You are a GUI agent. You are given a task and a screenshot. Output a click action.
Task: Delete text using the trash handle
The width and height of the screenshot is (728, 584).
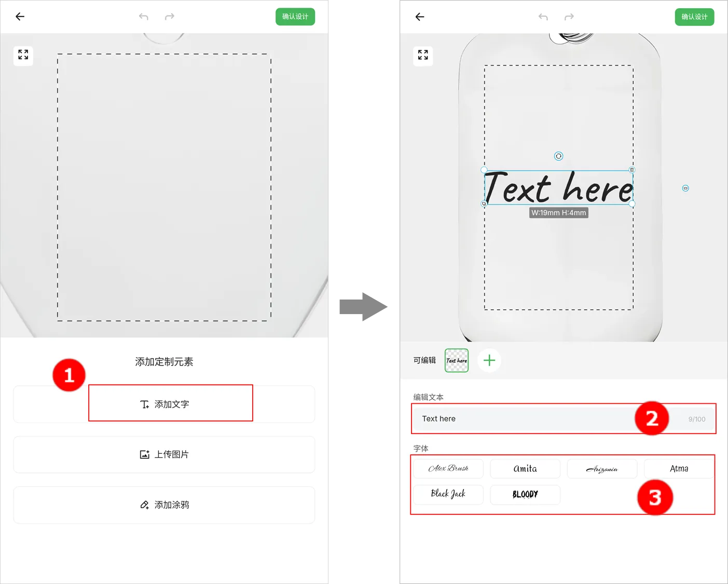(631, 170)
